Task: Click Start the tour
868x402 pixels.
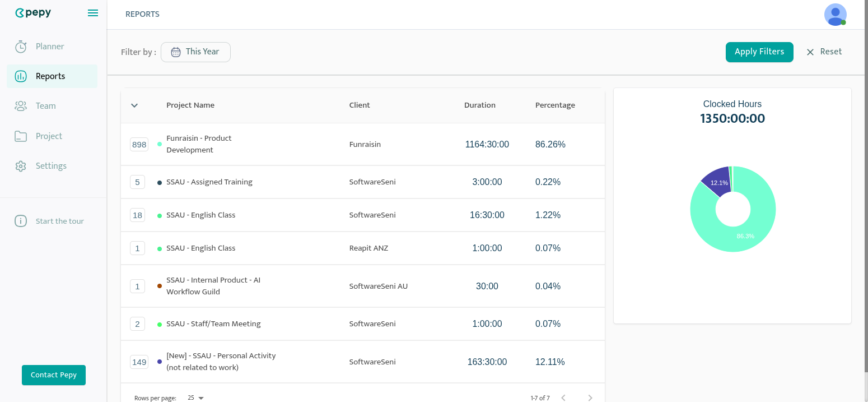Action: point(52,221)
